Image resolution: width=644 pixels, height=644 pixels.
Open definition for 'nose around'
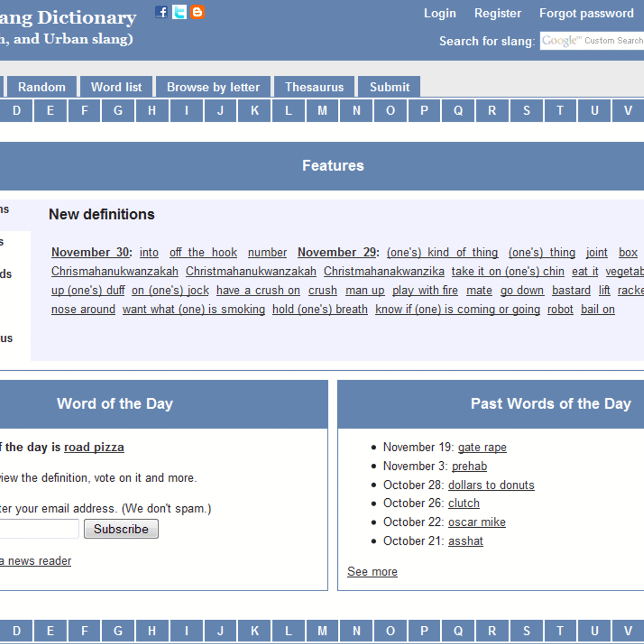[83, 309]
